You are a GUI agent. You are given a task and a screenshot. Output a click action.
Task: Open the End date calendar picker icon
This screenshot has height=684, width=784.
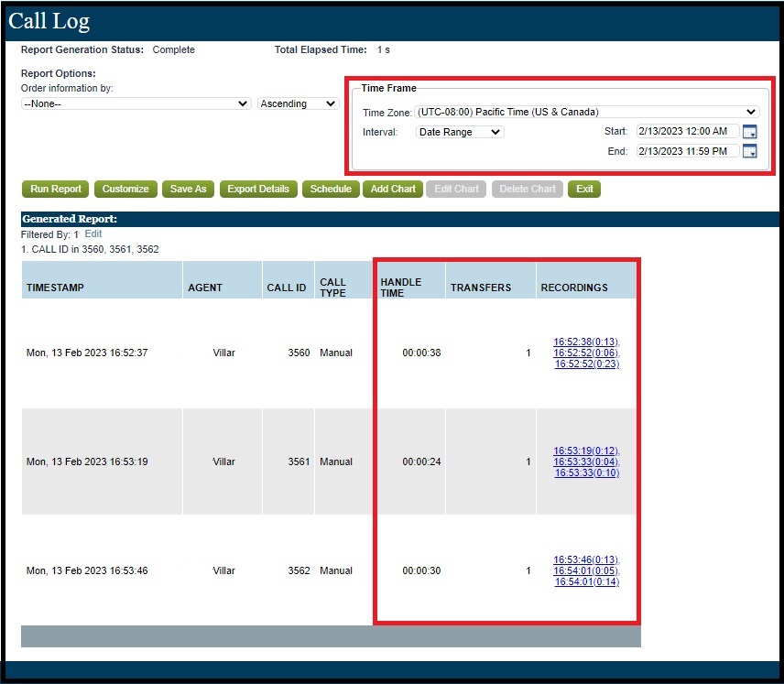(749, 151)
